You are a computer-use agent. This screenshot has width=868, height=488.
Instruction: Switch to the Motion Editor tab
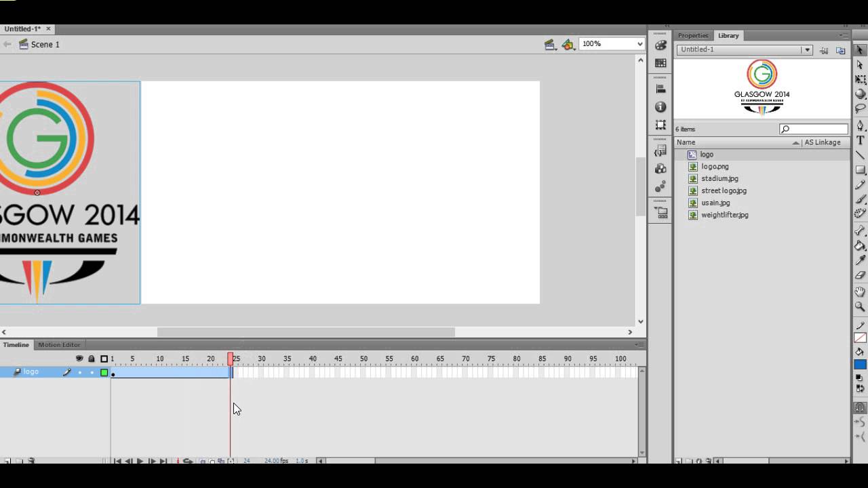pos(59,344)
